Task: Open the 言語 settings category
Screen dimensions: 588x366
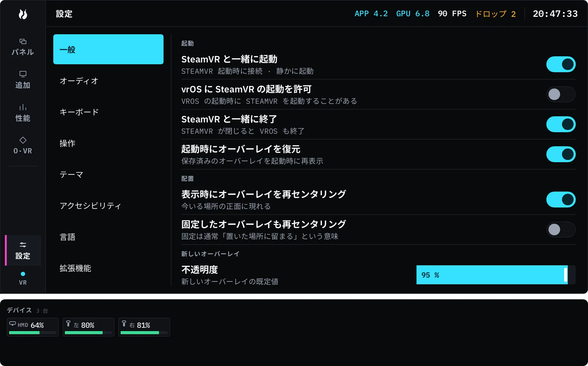Action: point(108,237)
